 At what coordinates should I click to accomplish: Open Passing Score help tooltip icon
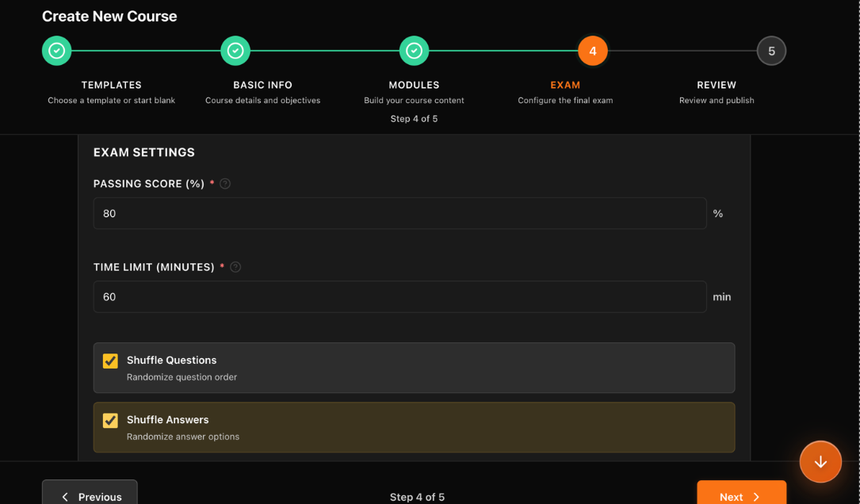coord(225,184)
